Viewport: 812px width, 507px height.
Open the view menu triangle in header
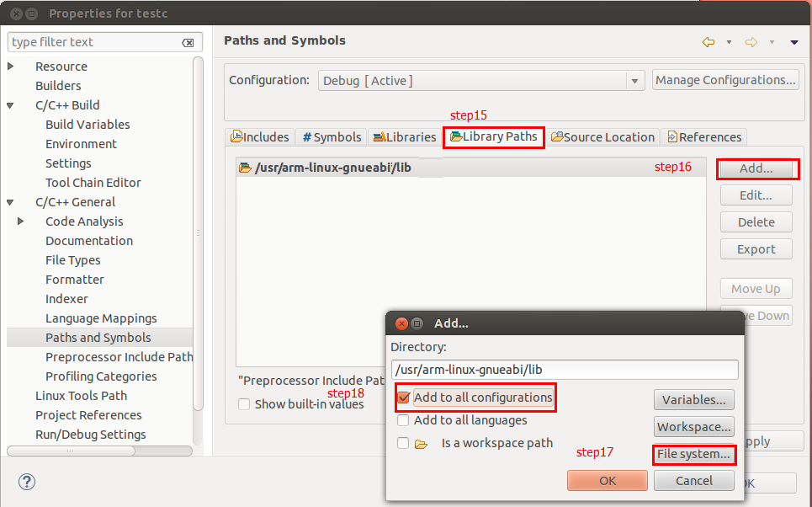click(x=793, y=42)
